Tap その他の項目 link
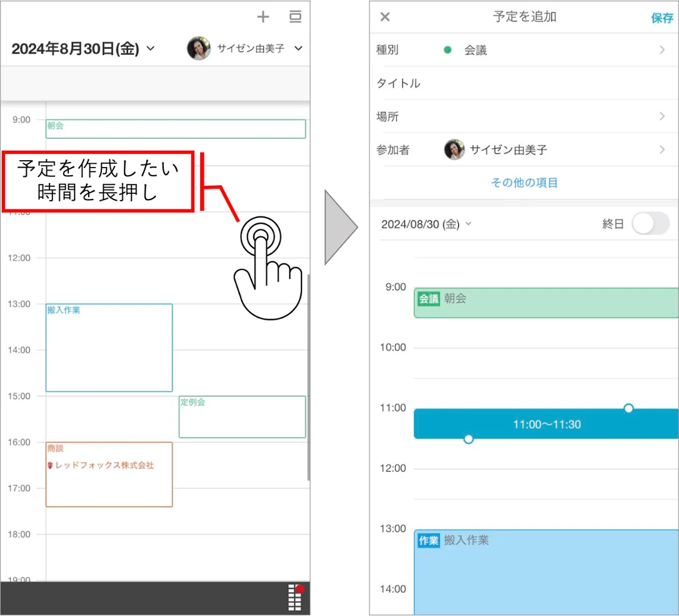The image size is (679, 616). (524, 183)
